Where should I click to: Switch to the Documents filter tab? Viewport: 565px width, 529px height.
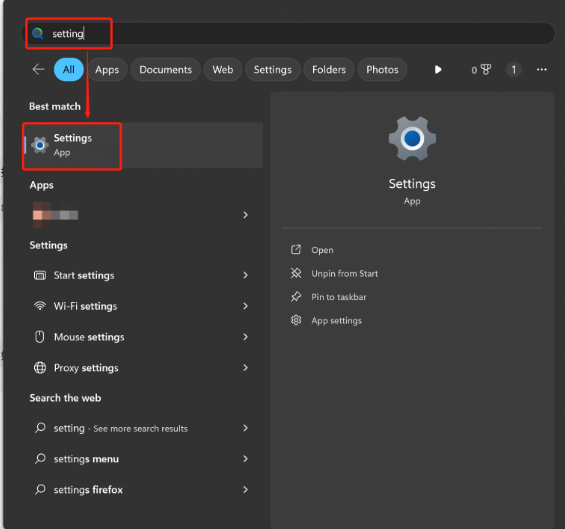click(x=165, y=70)
